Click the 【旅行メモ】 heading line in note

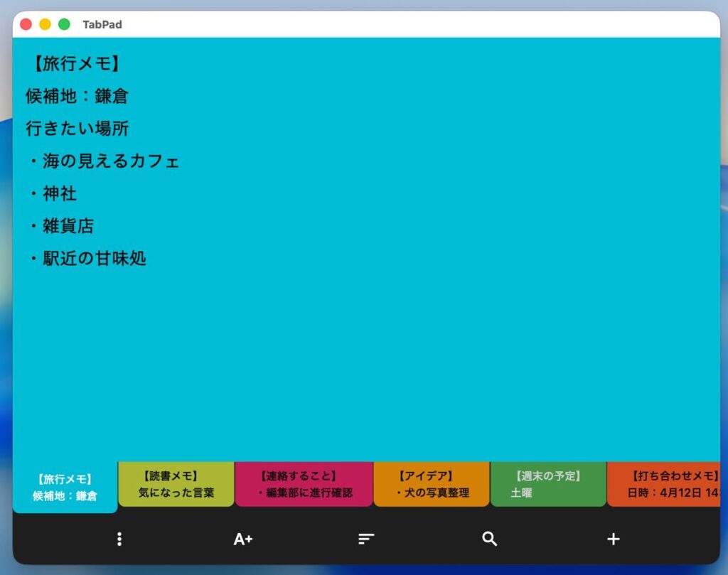74,64
